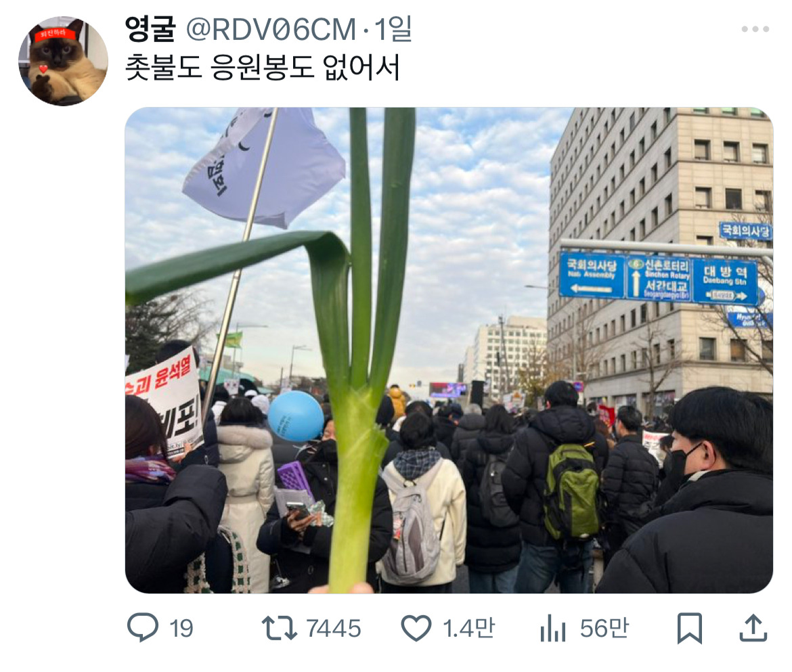Retweet the post using the arrows icon
792x672 pixels.
coord(280,628)
